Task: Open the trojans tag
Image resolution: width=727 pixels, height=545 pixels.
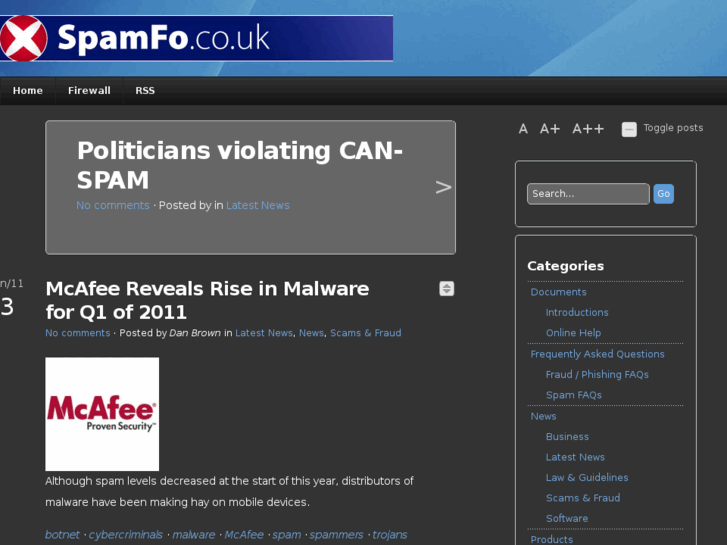Action: 390,535
